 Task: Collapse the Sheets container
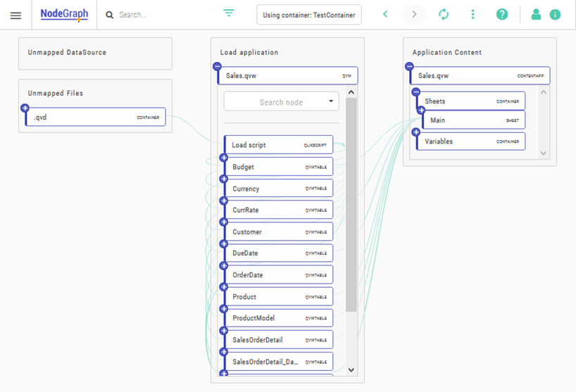(x=416, y=91)
